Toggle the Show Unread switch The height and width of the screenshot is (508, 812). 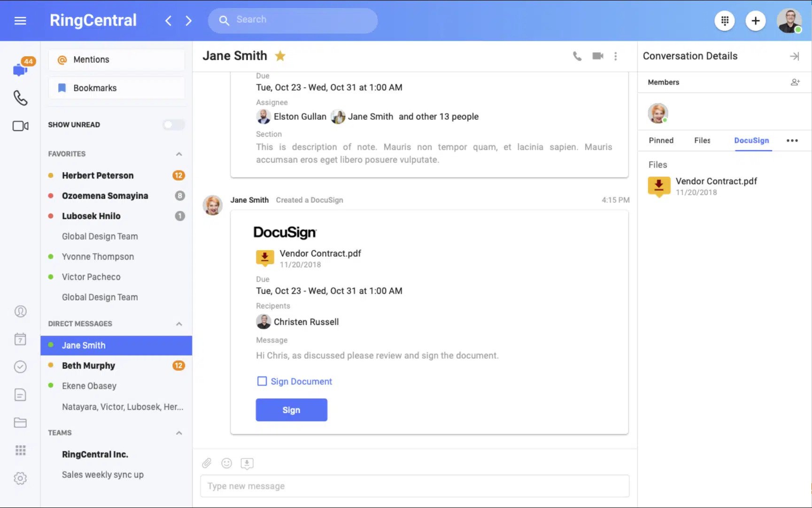[x=173, y=125]
